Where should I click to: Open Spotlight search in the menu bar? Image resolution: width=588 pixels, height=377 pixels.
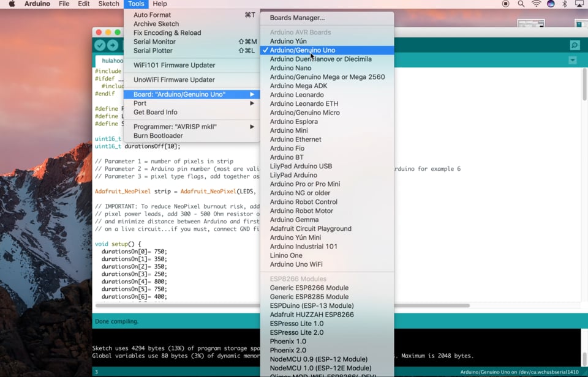coord(521,4)
